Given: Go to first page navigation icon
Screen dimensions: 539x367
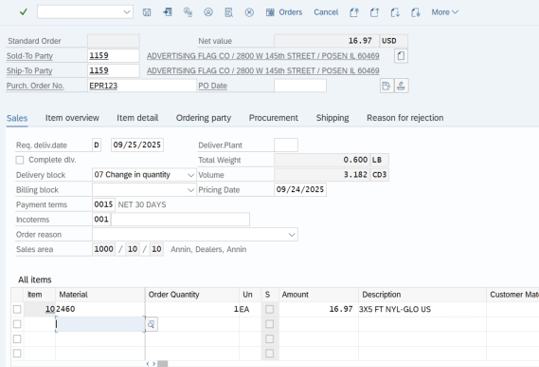Looking at the screenshot, I should pyautogui.click(x=354, y=12).
